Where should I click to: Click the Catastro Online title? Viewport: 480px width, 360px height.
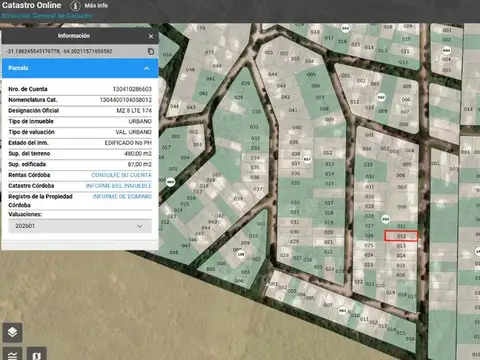pyautogui.click(x=32, y=5)
